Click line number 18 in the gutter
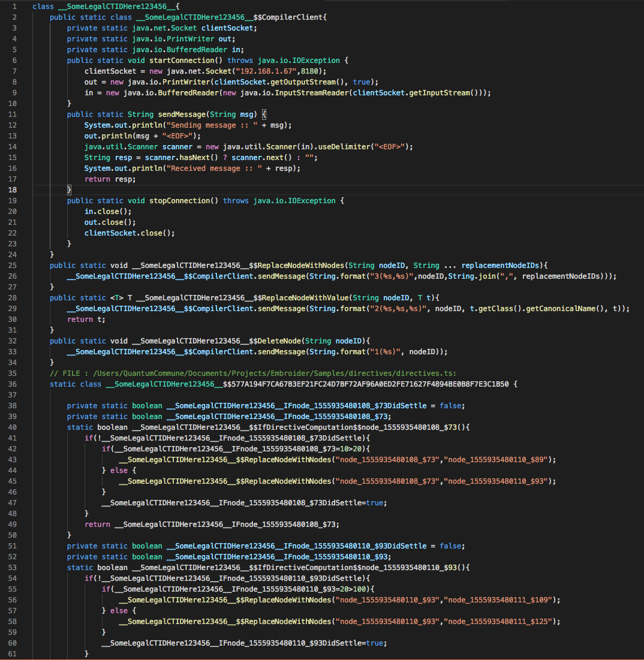 click(13, 189)
